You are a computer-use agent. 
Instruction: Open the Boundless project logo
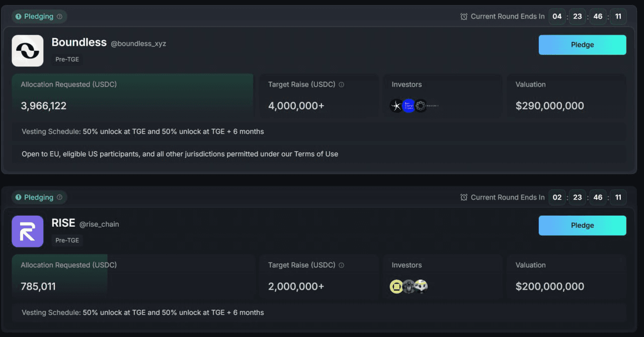(28, 50)
